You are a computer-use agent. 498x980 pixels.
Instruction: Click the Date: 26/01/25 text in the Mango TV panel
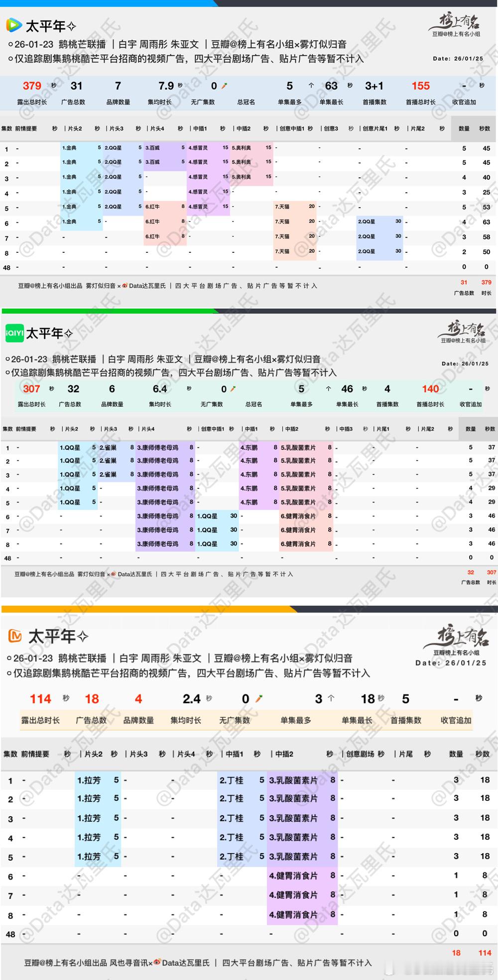451,663
